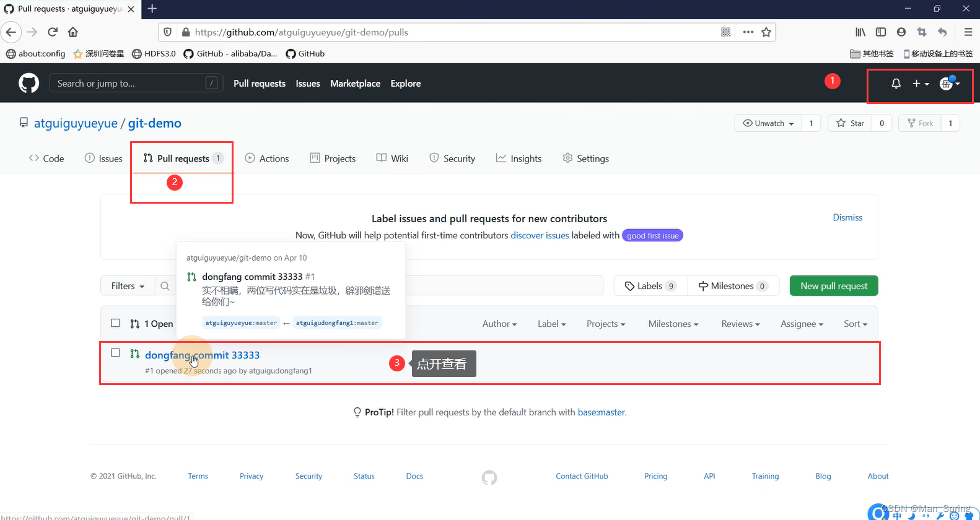Check the dongfang commit 33333 row checkbox
Screen dimensions: 980x520
(115, 353)
